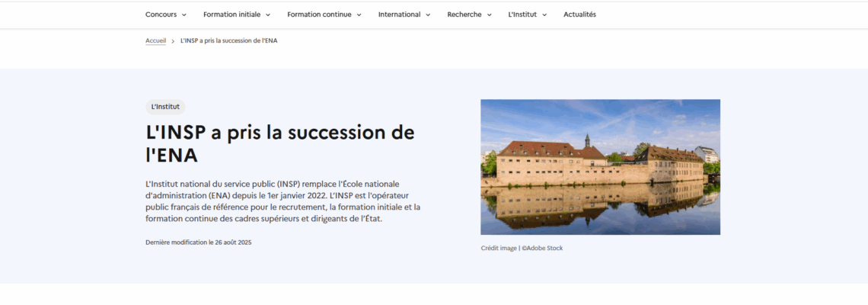This screenshot has height=305, width=868.
Task: Go to Accueil via breadcrumb link
Action: [155, 40]
